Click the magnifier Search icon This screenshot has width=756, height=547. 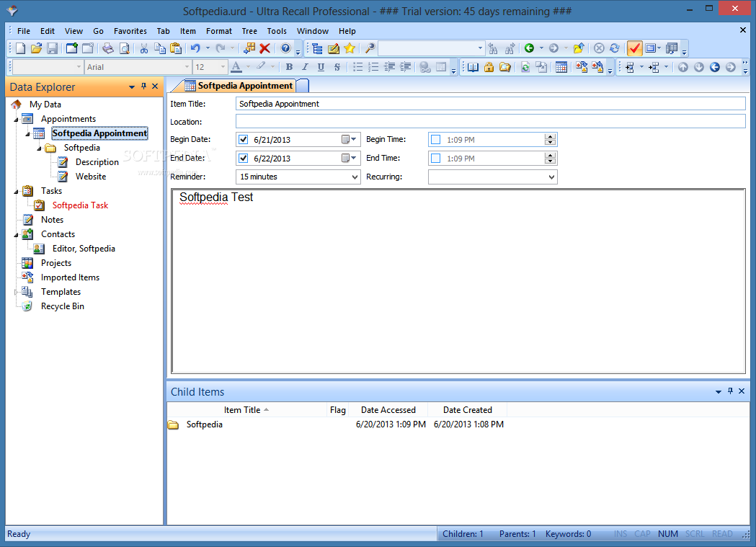[x=370, y=48]
